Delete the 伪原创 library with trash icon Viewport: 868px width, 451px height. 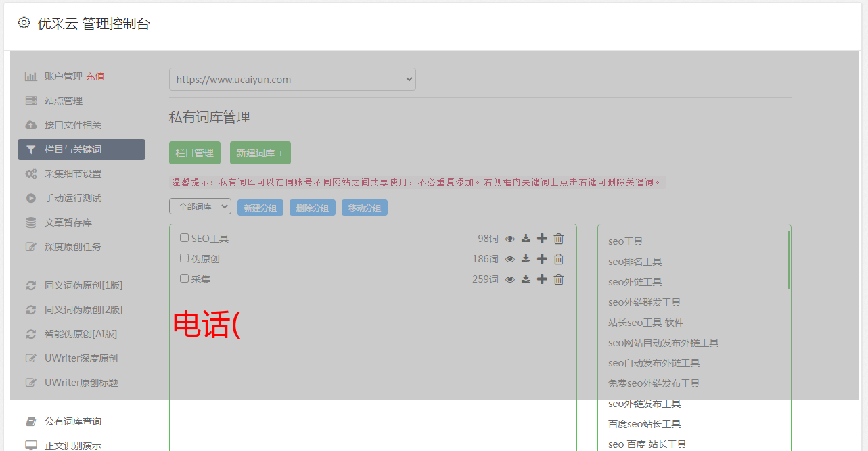click(559, 259)
